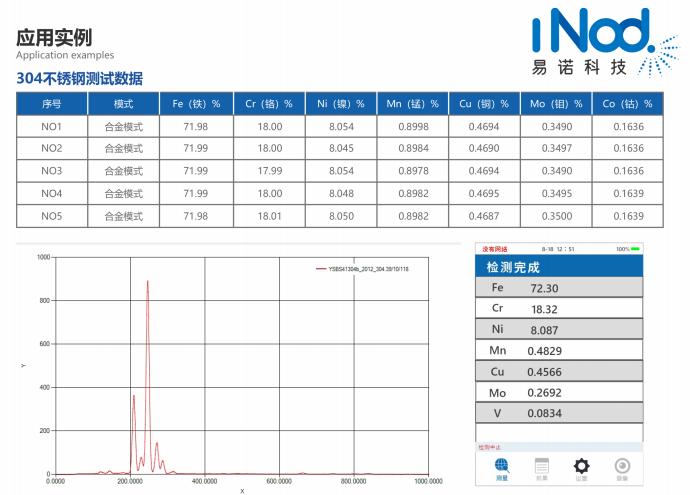Click the YSBS41304b chart legend label
This screenshot has width=690, height=495.
point(368,269)
